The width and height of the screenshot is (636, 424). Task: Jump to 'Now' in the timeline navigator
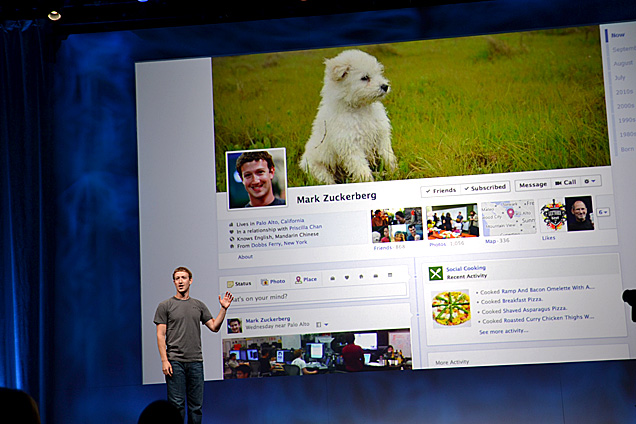[618, 35]
